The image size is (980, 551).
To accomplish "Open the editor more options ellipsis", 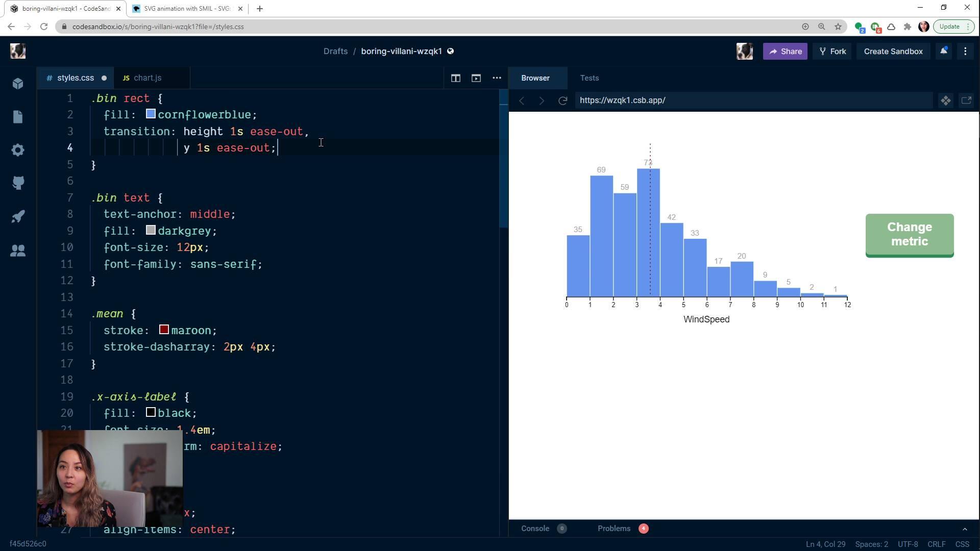I will [497, 78].
